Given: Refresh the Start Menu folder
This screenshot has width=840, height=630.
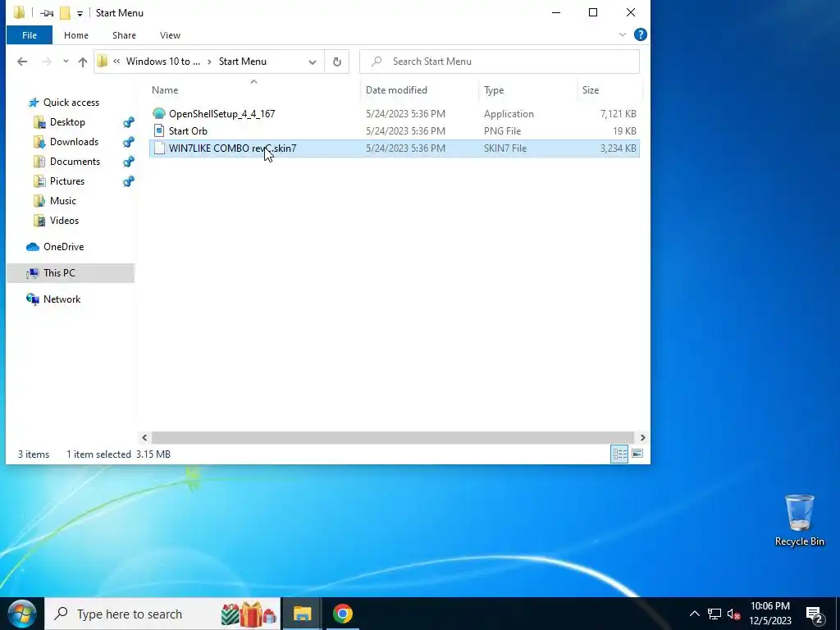Looking at the screenshot, I should point(337,62).
